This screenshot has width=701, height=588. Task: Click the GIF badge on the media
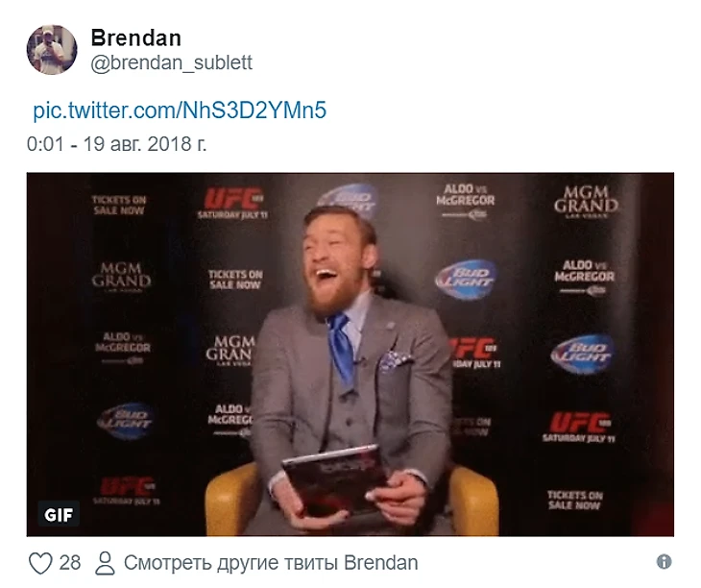pyautogui.click(x=59, y=514)
